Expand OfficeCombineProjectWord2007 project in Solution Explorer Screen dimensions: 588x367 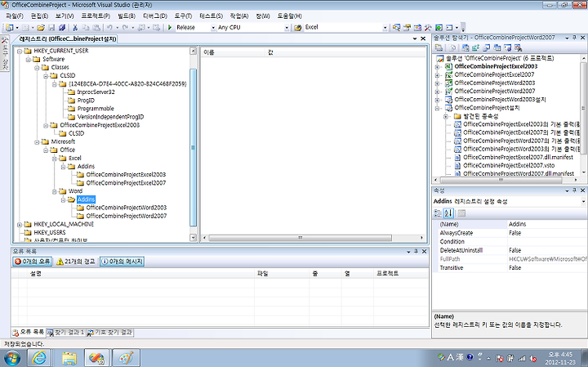[437, 92]
